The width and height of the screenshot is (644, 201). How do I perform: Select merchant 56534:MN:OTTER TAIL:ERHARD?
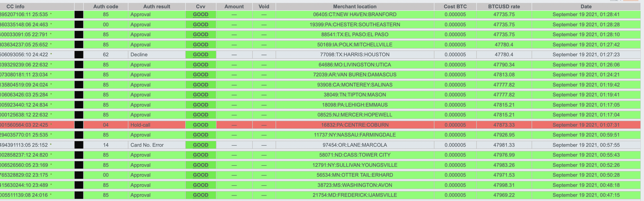coord(355,175)
